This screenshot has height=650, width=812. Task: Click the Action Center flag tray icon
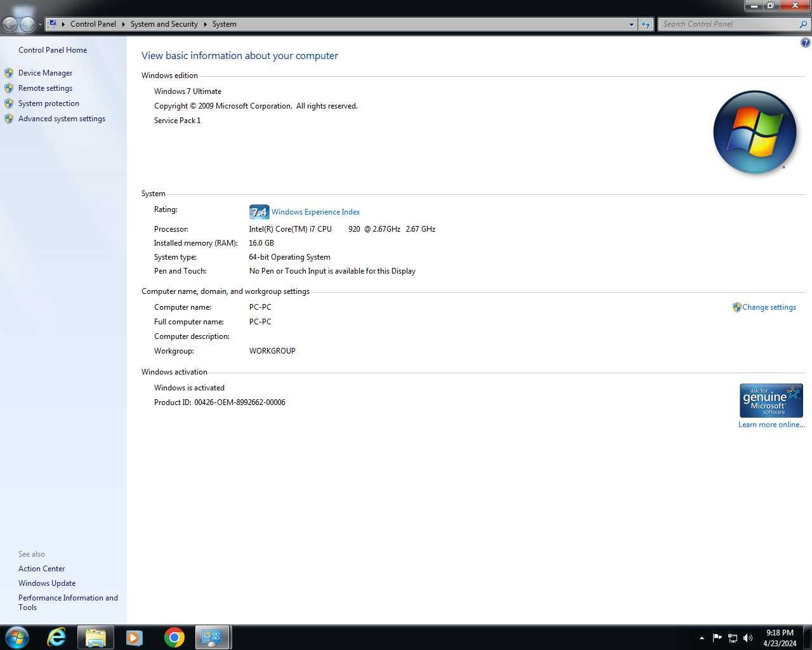(717, 638)
